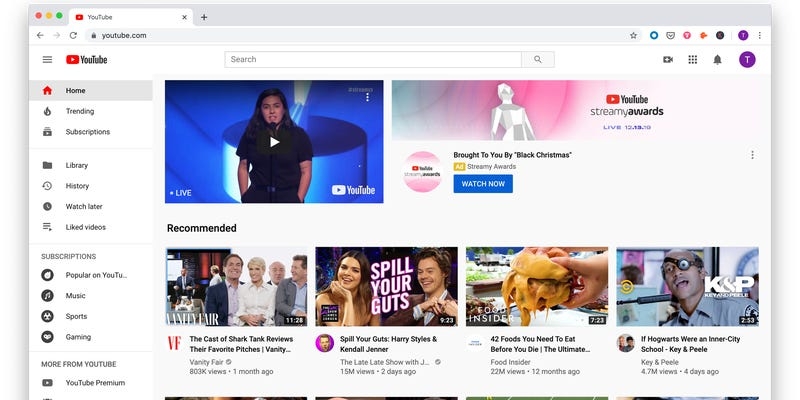800x400 pixels.
Task: Open the Vanity Fair channel name
Action: click(207, 362)
